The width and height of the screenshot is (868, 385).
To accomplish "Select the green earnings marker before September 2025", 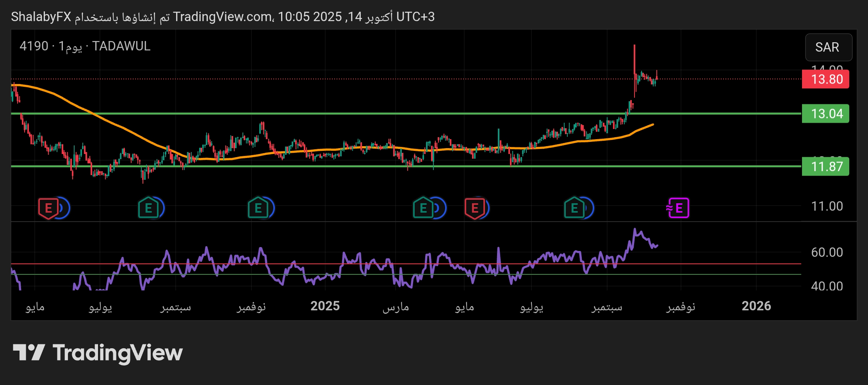I will click(574, 208).
